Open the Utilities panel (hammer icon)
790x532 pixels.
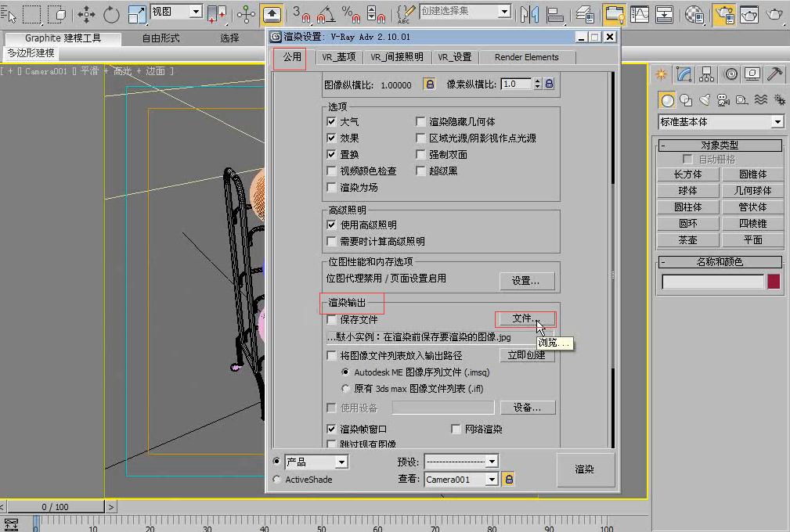click(x=776, y=74)
